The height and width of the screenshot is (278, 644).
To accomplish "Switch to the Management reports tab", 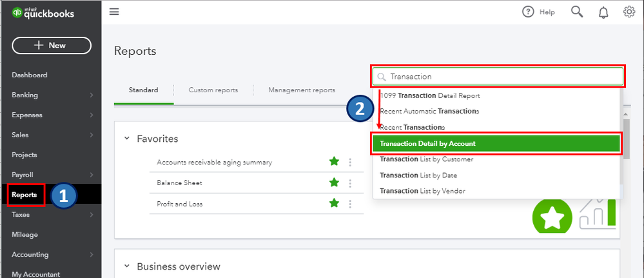I will pyautogui.click(x=302, y=90).
